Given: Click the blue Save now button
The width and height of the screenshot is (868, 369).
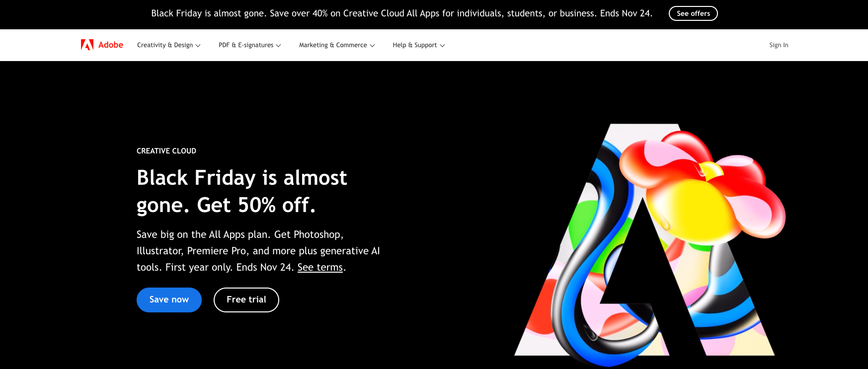Looking at the screenshot, I should click(169, 300).
